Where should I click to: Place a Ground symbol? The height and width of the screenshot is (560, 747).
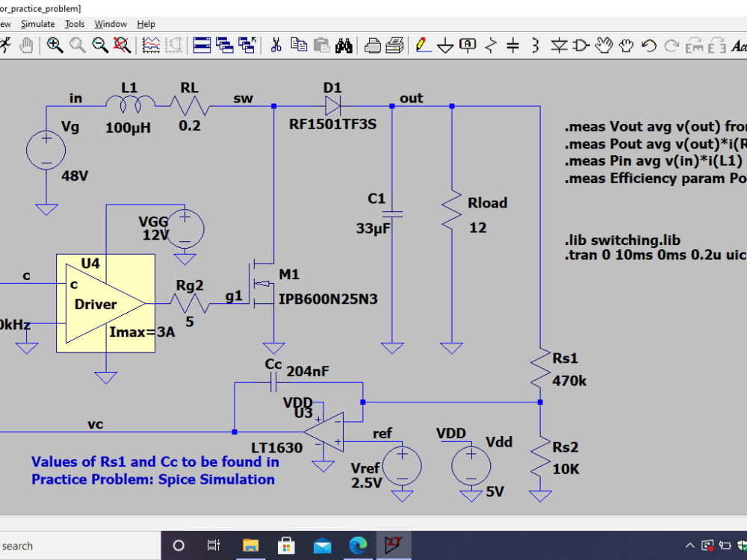click(x=444, y=45)
